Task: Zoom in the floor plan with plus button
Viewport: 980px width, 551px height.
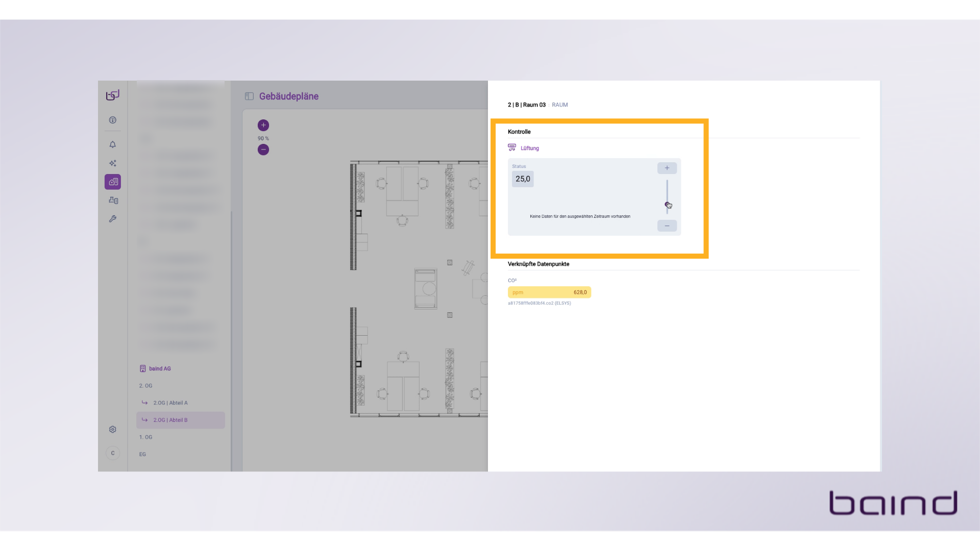Action: 263,125
